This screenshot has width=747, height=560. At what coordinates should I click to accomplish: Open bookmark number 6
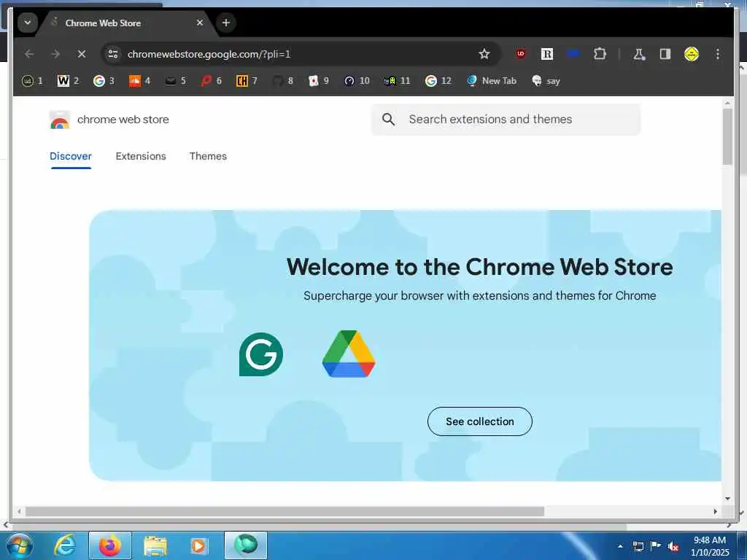[x=211, y=81]
